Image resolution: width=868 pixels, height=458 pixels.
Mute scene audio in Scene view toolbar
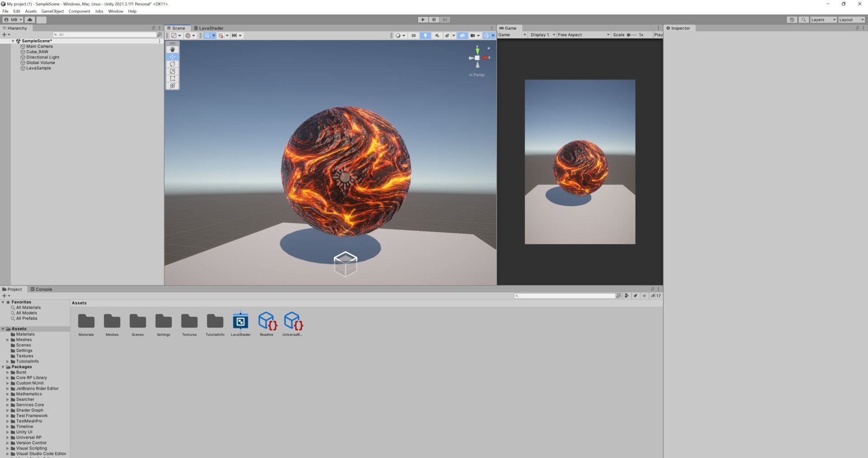[x=437, y=35]
